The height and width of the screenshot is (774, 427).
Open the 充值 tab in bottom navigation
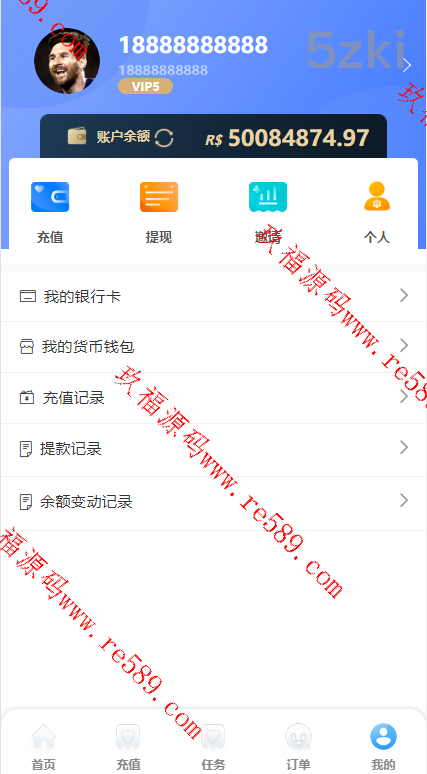[x=128, y=747]
